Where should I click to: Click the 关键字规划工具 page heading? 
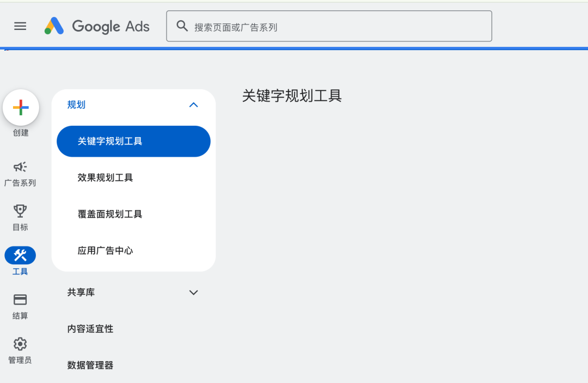tap(292, 96)
